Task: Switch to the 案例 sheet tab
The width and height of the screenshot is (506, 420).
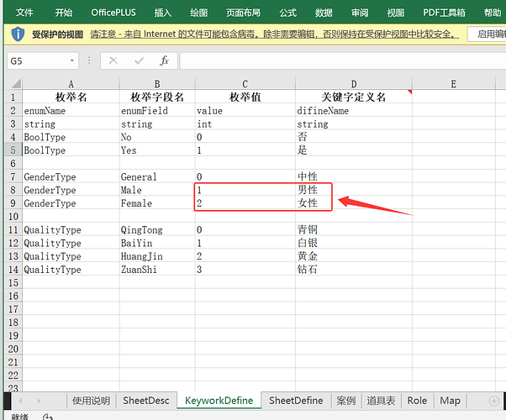Action: pos(346,401)
